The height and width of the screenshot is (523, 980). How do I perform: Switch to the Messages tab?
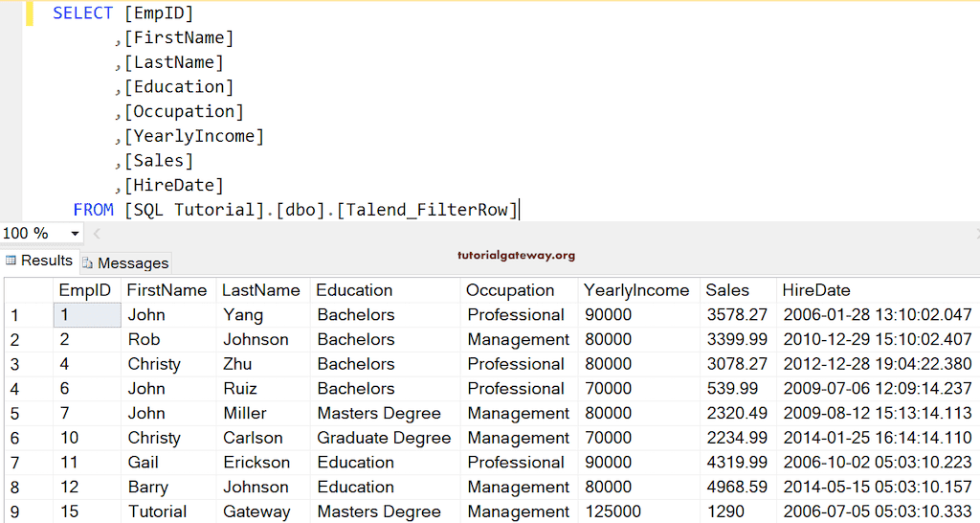pos(125,262)
